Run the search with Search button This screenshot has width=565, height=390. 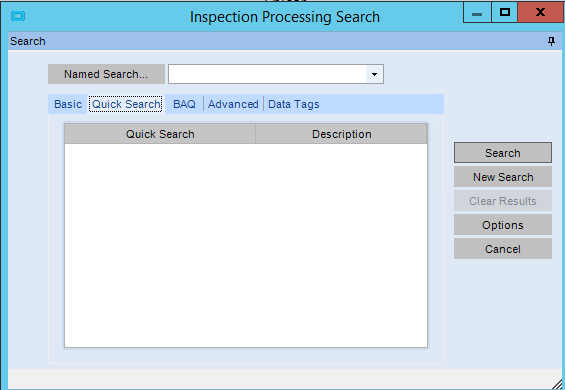click(x=503, y=153)
